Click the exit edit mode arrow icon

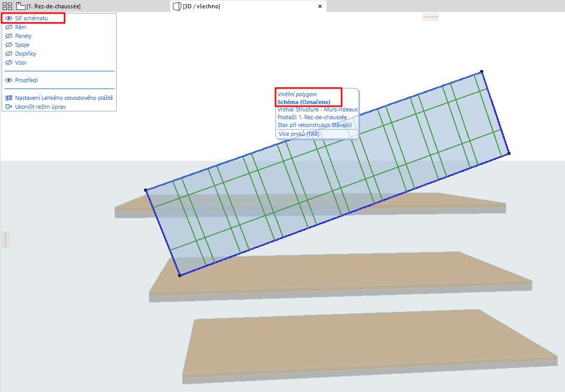(9, 107)
